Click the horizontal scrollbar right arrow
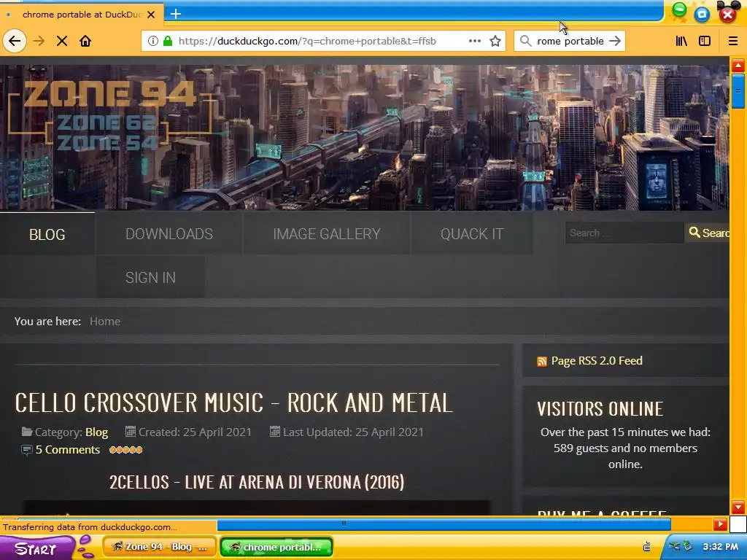Viewport: 747px width, 560px height. (x=720, y=525)
